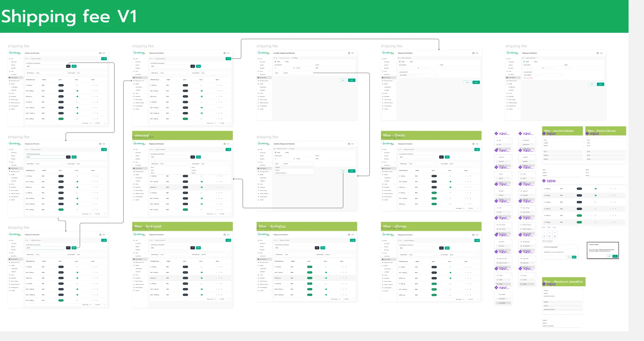Click user avatar icon in filter : ปริมาตร frame
Screen dimensions: 644x341
click(x=473, y=235)
